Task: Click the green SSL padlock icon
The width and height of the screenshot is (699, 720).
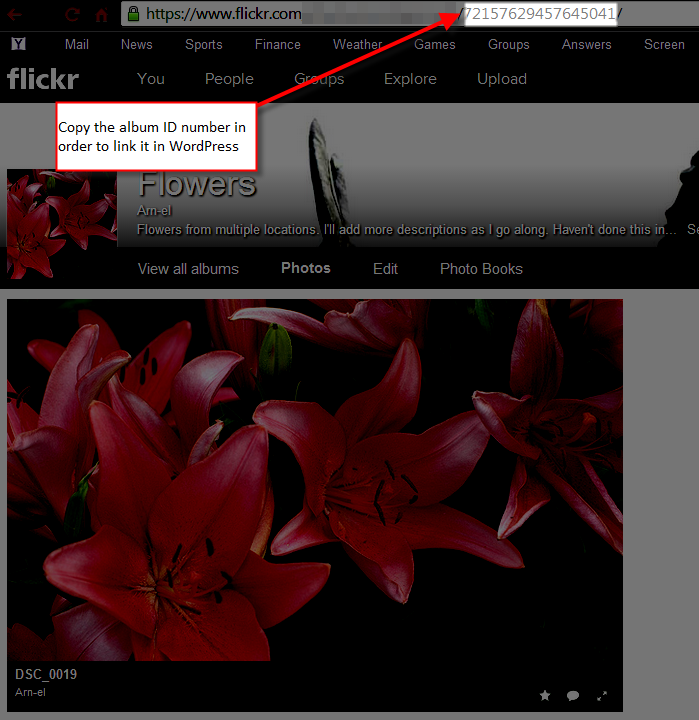Action: pos(133,14)
